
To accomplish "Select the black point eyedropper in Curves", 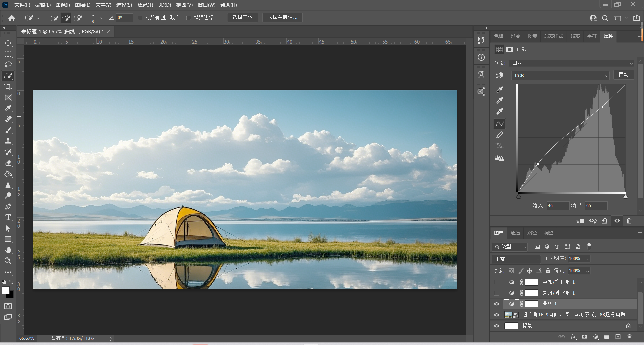I will pos(500,90).
